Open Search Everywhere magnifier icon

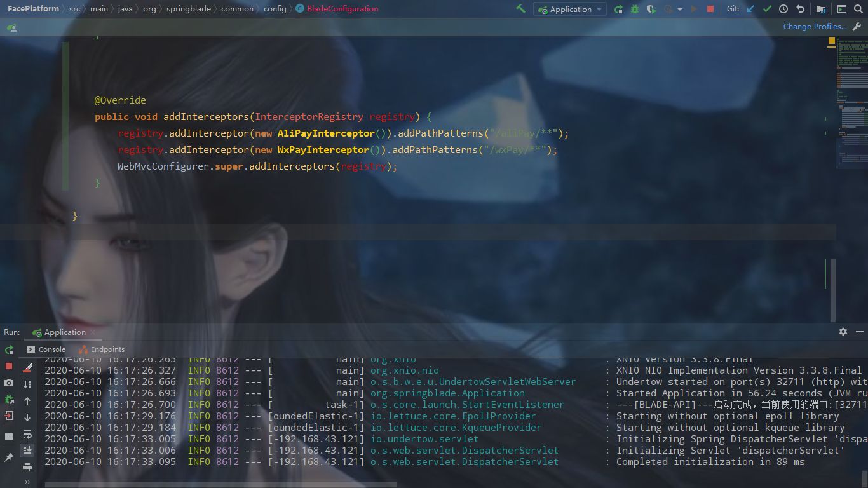point(858,10)
